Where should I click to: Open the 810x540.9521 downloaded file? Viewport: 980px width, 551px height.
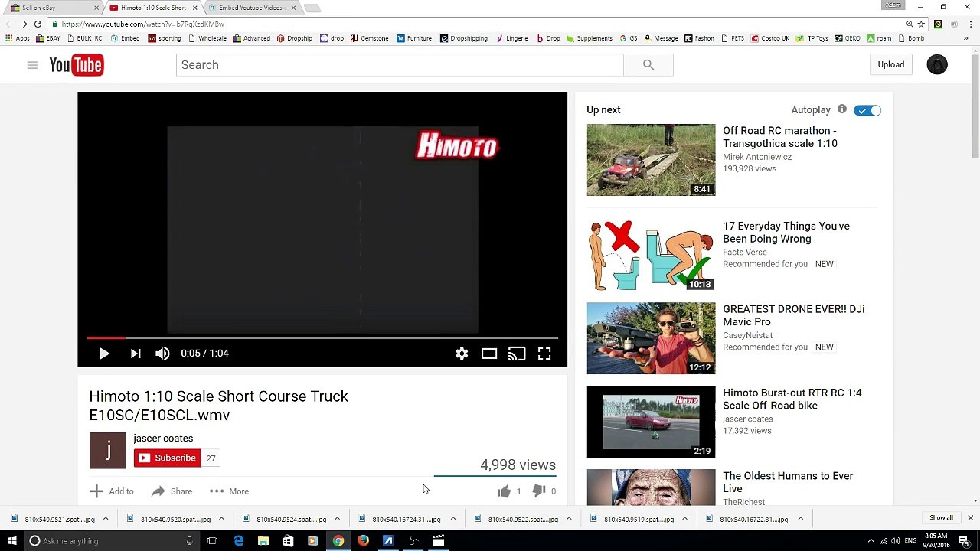pyautogui.click(x=54, y=519)
